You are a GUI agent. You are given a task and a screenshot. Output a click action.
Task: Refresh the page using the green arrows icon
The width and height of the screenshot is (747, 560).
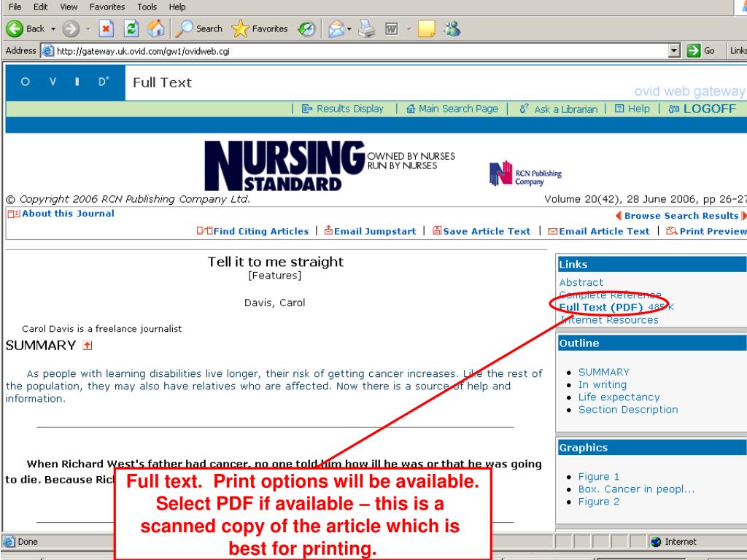point(131,29)
